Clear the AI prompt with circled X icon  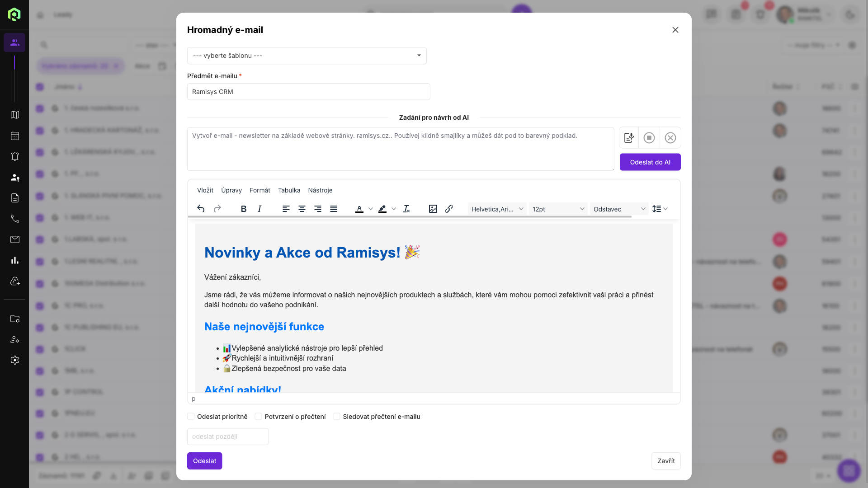tap(670, 138)
